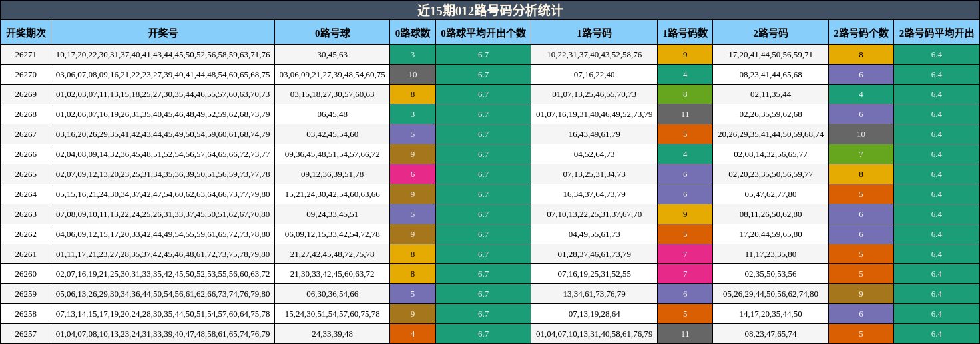Viewport: 980px width, 344px height.
Task: Select period cell 26267
Action: (26, 134)
